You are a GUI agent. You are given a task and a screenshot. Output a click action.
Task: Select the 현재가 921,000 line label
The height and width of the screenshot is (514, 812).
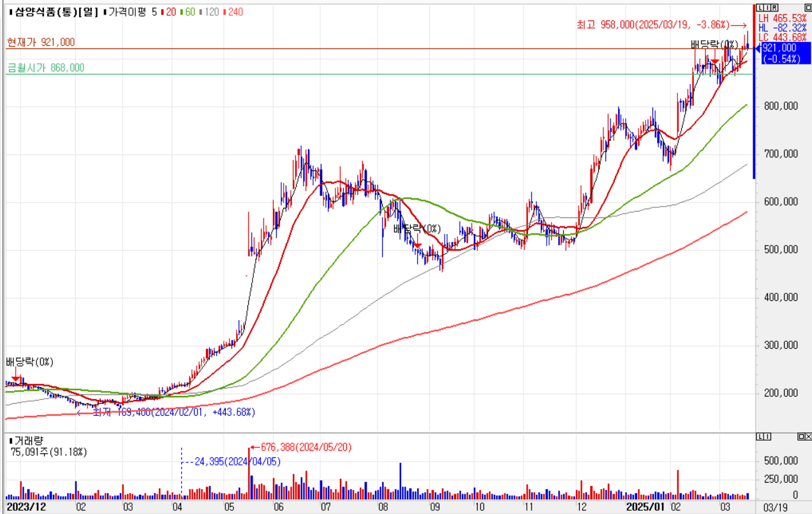click(41, 42)
